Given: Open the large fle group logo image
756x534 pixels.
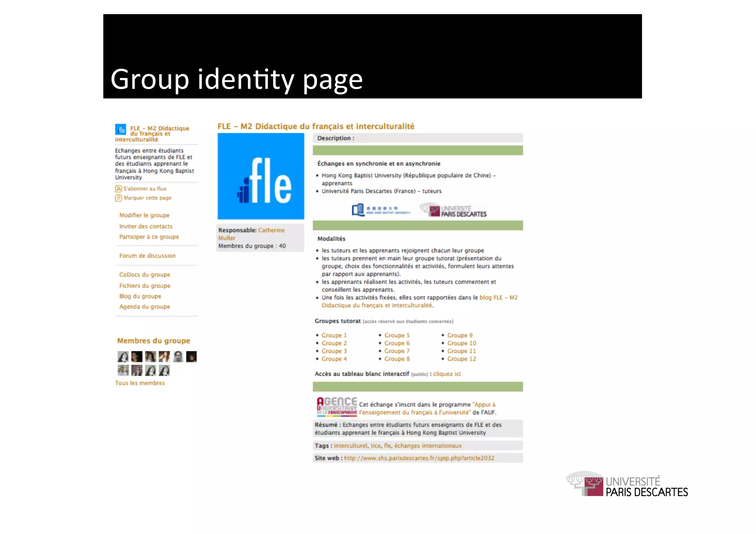Looking at the screenshot, I should (x=261, y=176).
